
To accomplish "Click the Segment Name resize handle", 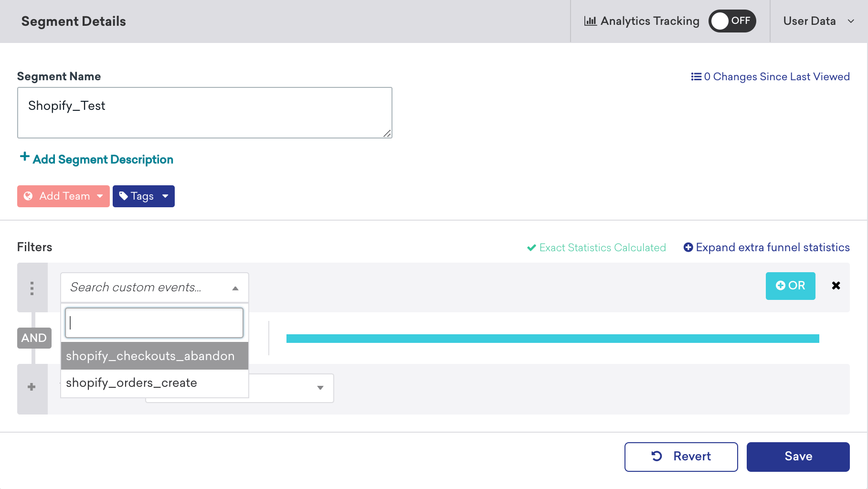I will [387, 134].
